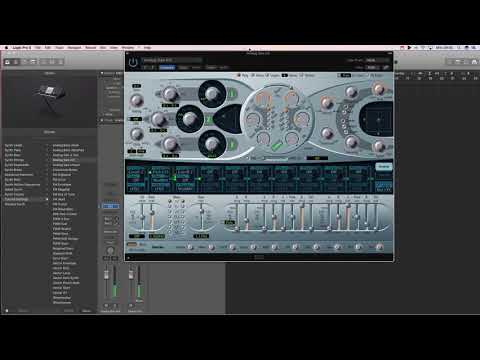
Task: Click the MIDI button beside Macro
Action: click(142, 245)
